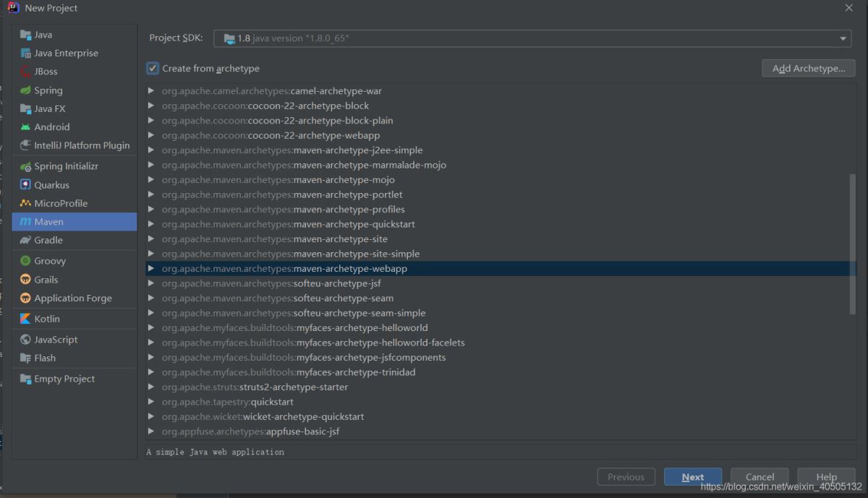The height and width of the screenshot is (498, 868).
Task: Click the Quarkus icon
Action: tap(25, 185)
